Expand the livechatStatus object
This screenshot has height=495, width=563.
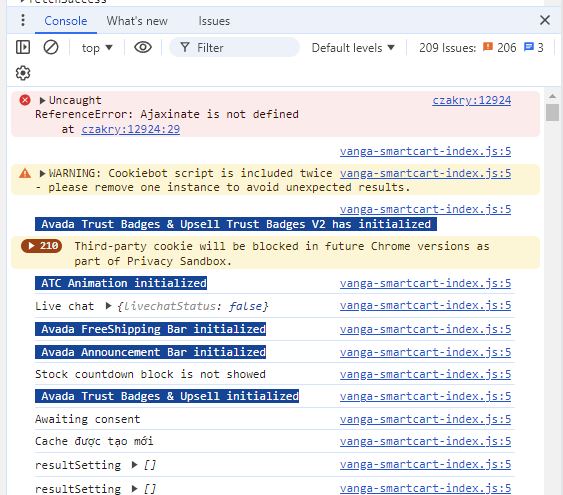(x=108, y=306)
